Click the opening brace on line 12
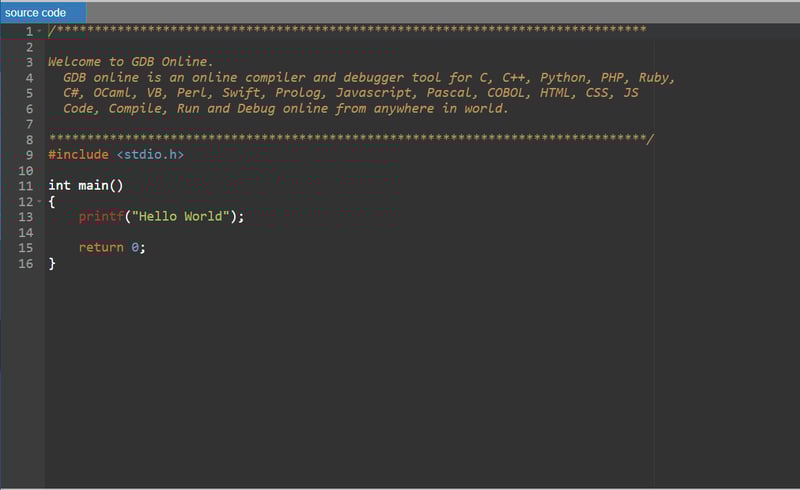 [52, 202]
